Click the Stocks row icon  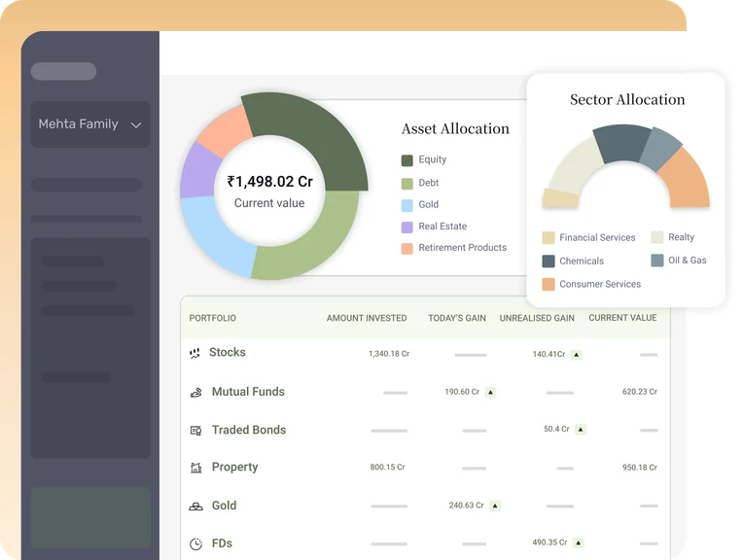195,354
